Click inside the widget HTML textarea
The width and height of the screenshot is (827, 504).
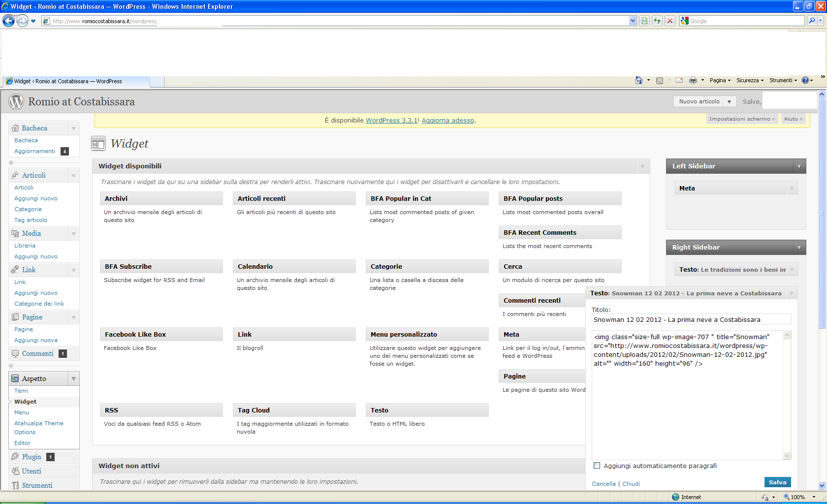pos(687,395)
